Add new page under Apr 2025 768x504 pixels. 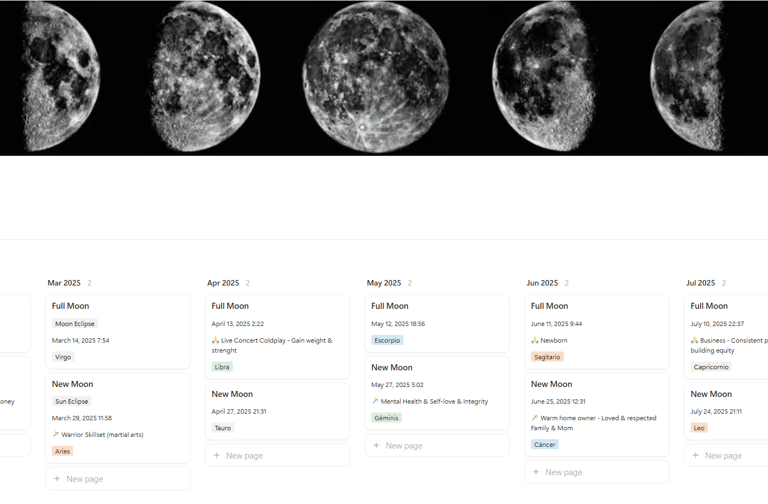[x=277, y=456]
